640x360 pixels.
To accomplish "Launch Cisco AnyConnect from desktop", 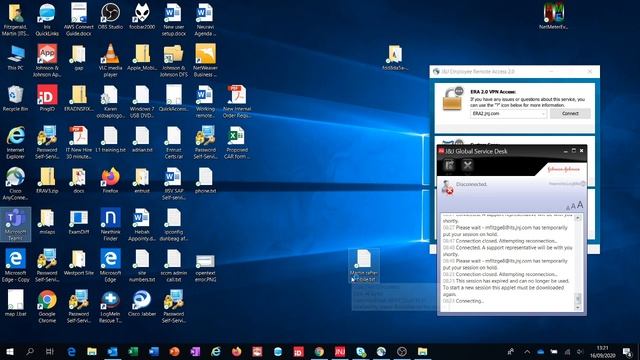I will click(x=15, y=183).
